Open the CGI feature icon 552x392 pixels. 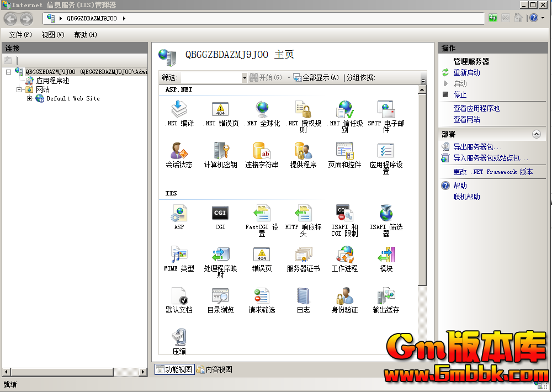[x=220, y=214]
